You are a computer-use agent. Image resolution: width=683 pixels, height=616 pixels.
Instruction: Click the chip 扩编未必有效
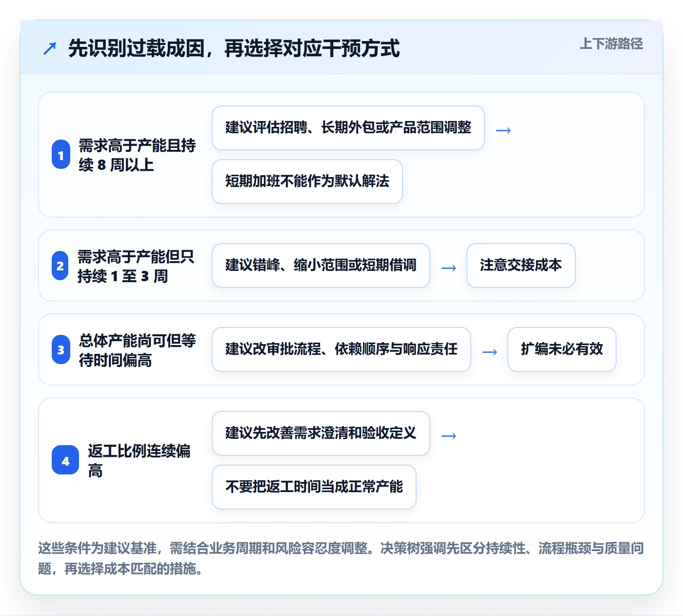(x=562, y=349)
